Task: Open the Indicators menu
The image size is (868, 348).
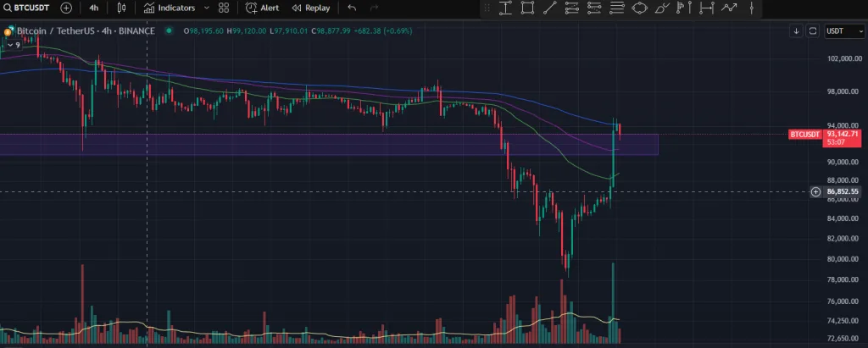Action: click(x=169, y=8)
